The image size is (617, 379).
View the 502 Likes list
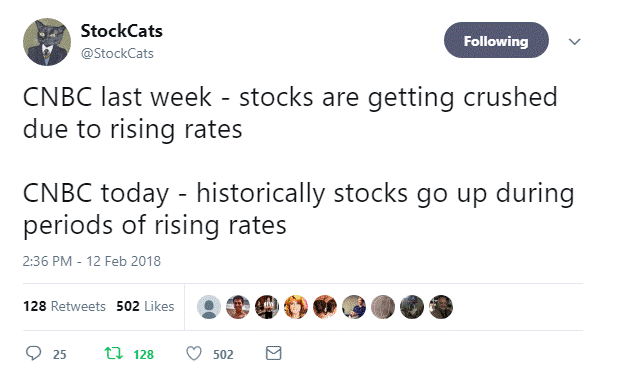pyautogui.click(x=145, y=306)
